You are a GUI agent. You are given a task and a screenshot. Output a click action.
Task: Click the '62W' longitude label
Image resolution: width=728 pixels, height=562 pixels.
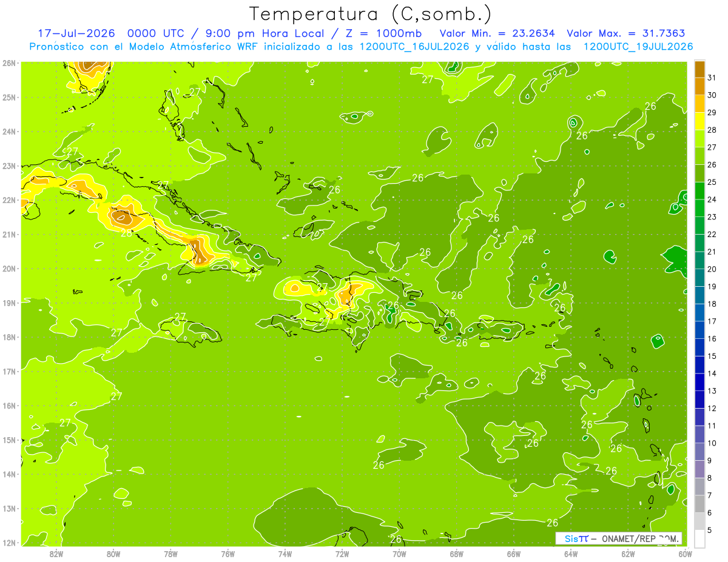(628, 554)
